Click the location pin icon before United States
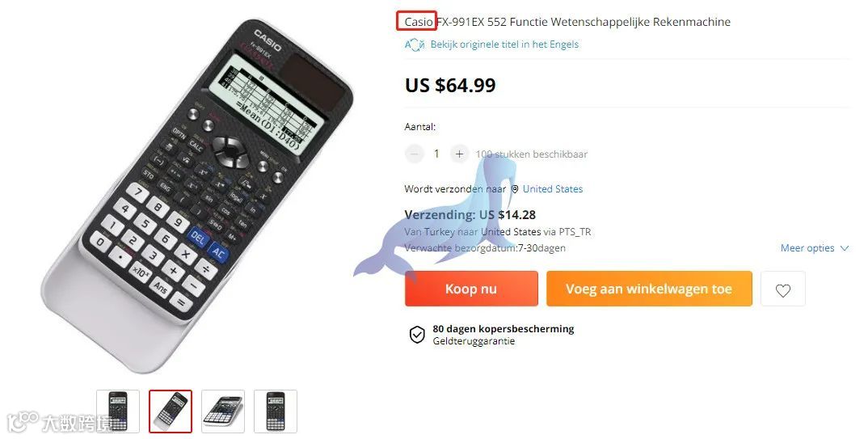 [x=515, y=189]
